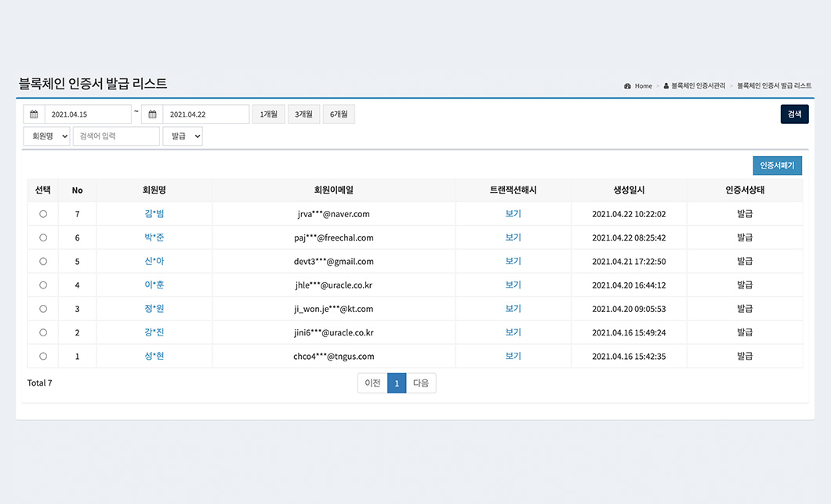
Task: Click the end date calendar icon
Action: pos(152,114)
